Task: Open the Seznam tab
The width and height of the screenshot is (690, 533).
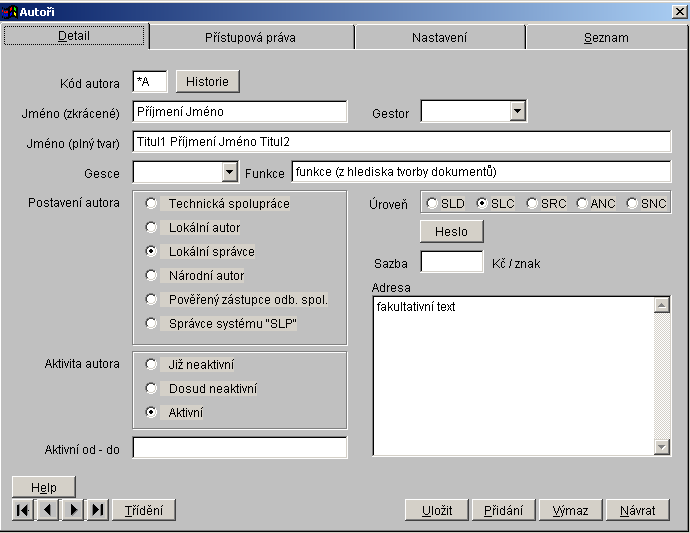Action: [606, 38]
